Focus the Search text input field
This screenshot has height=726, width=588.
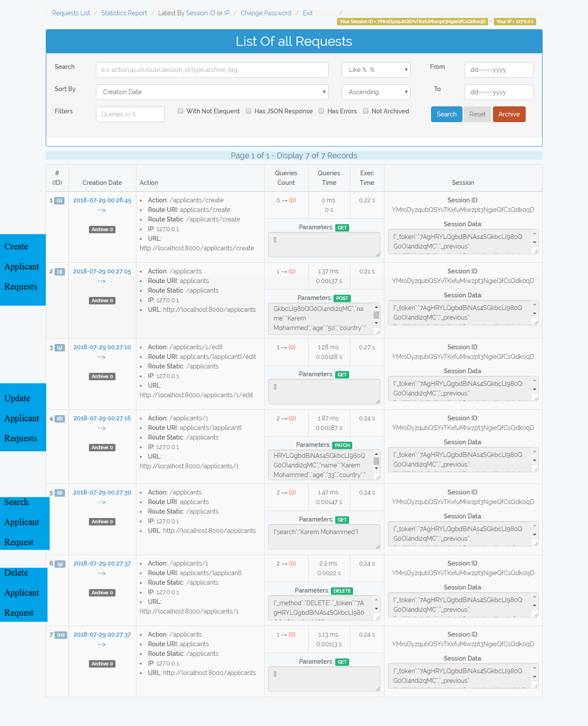[x=212, y=70]
